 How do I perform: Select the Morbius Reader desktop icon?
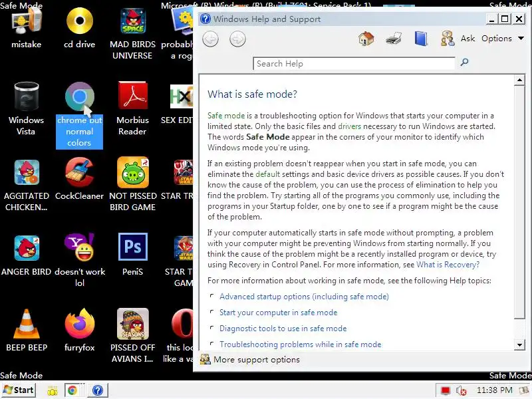(132, 95)
